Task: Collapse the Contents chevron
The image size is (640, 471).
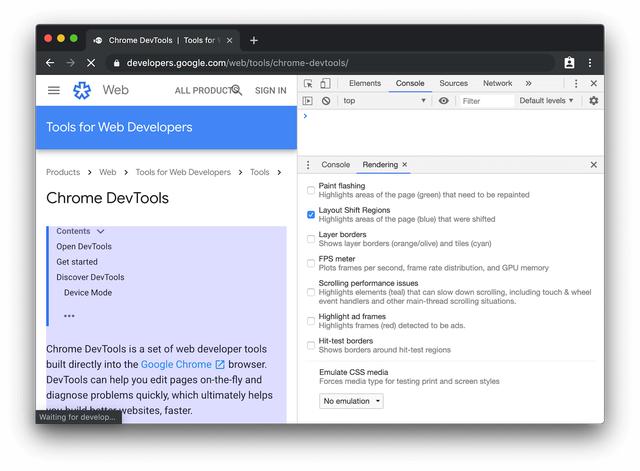Action: (x=100, y=231)
